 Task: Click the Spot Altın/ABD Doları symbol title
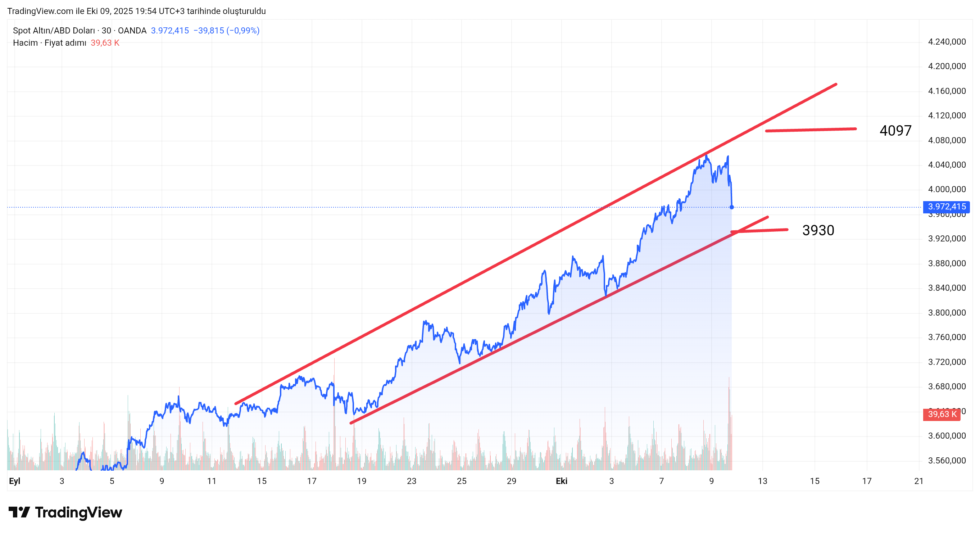(x=54, y=31)
